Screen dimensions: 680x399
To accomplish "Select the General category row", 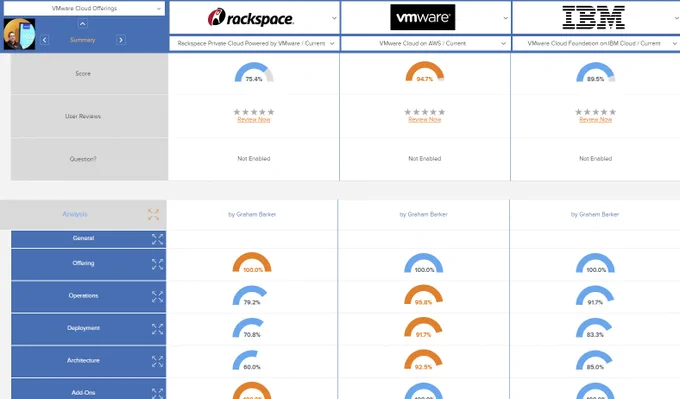I will [x=88, y=239].
